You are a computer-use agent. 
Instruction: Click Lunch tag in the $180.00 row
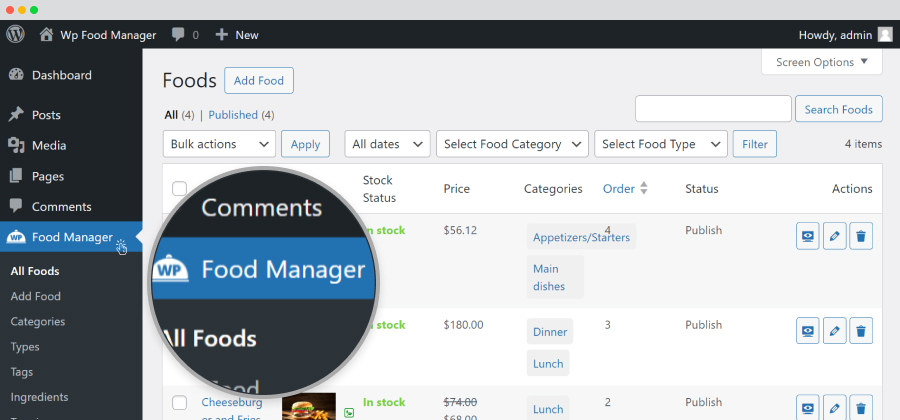548,363
